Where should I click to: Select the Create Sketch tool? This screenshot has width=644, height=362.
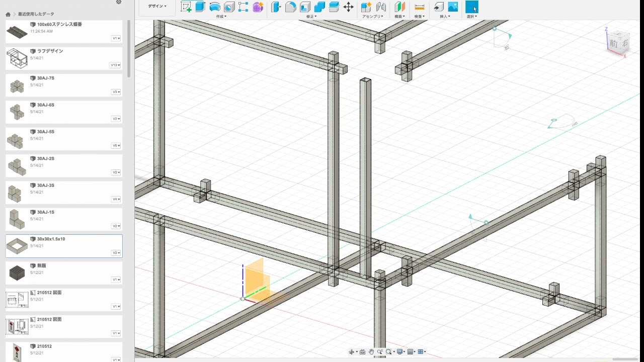tap(186, 7)
